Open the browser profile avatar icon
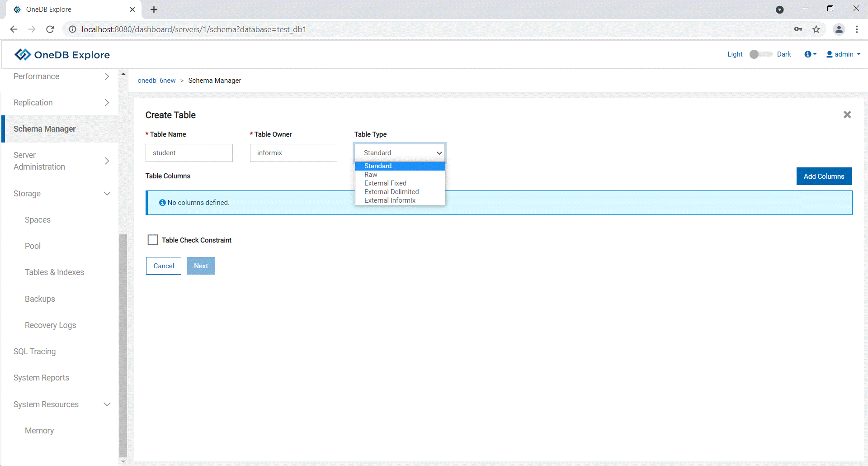This screenshot has width=868, height=466. [839, 29]
